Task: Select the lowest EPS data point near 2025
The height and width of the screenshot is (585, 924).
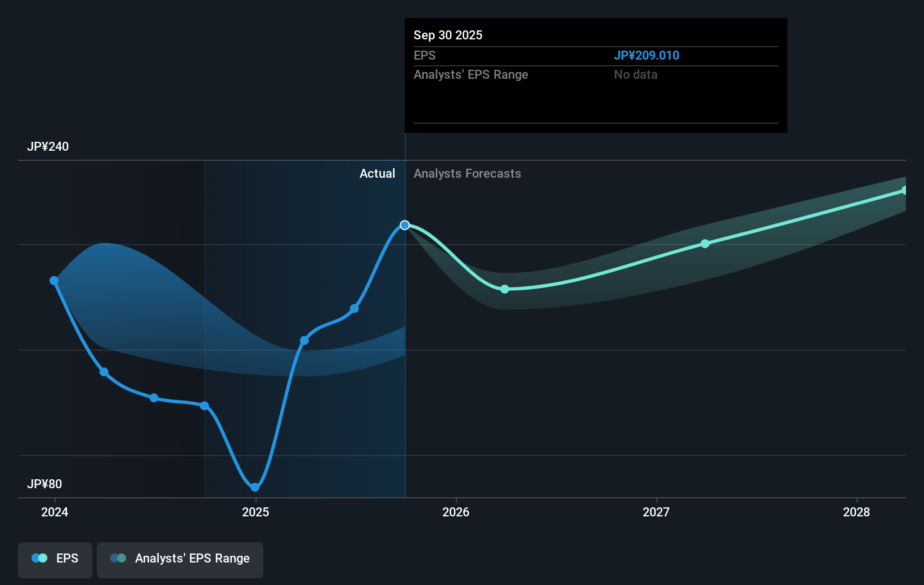Action: click(254, 487)
